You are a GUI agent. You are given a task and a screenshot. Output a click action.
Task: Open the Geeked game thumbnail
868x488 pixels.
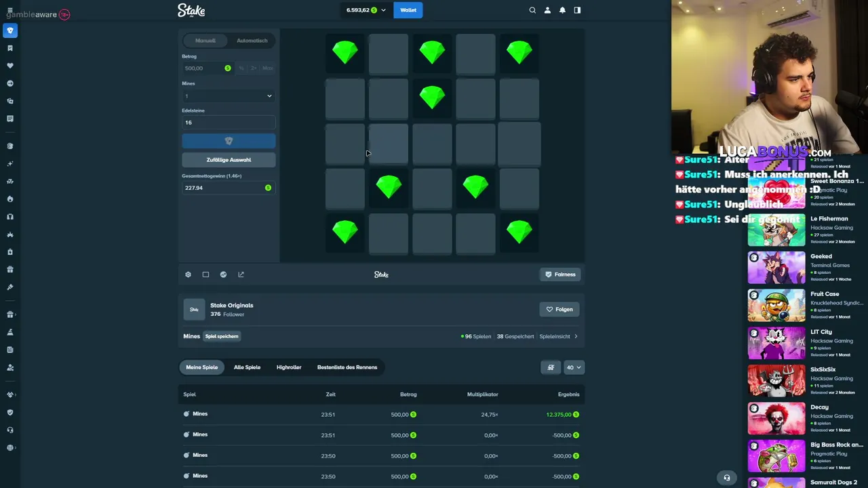pos(776,267)
